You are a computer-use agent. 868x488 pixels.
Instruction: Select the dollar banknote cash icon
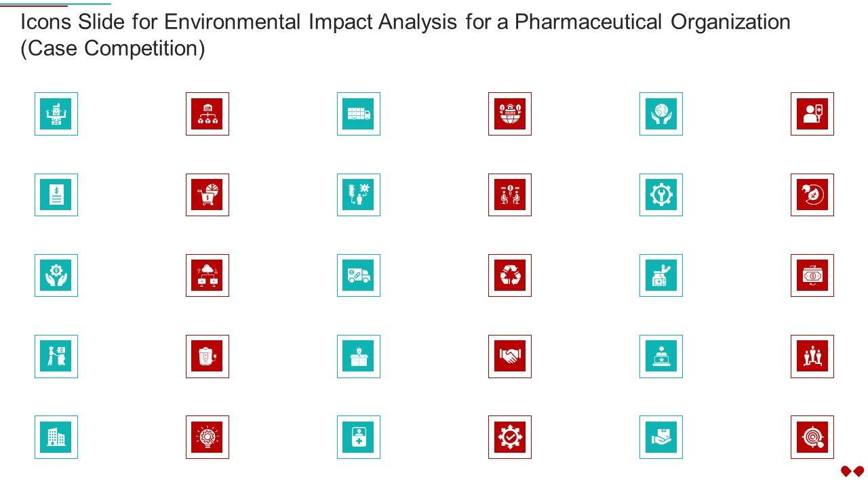point(812,275)
